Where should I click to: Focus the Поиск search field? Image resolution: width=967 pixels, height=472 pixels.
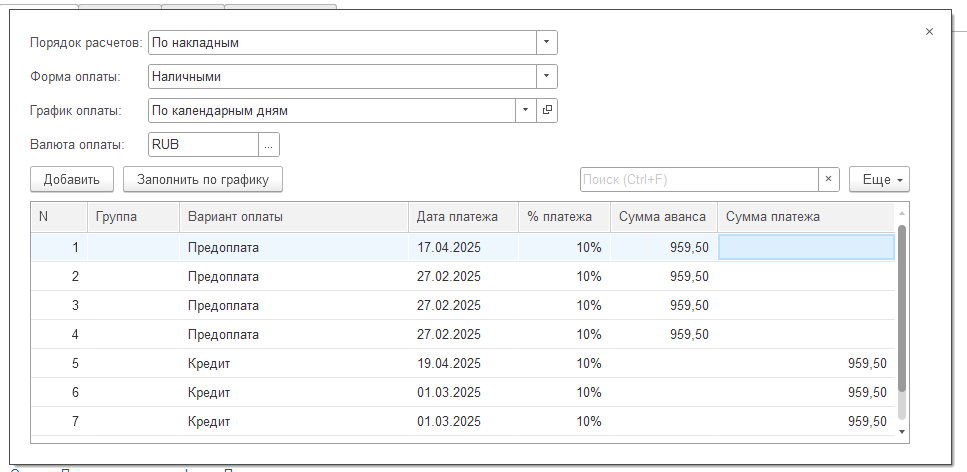pyautogui.click(x=698, y=179)
